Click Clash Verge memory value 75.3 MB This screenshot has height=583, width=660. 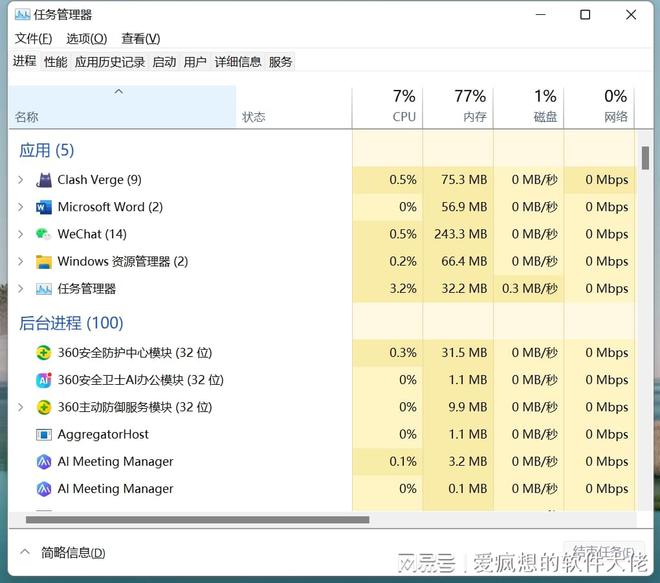[464, 180]
